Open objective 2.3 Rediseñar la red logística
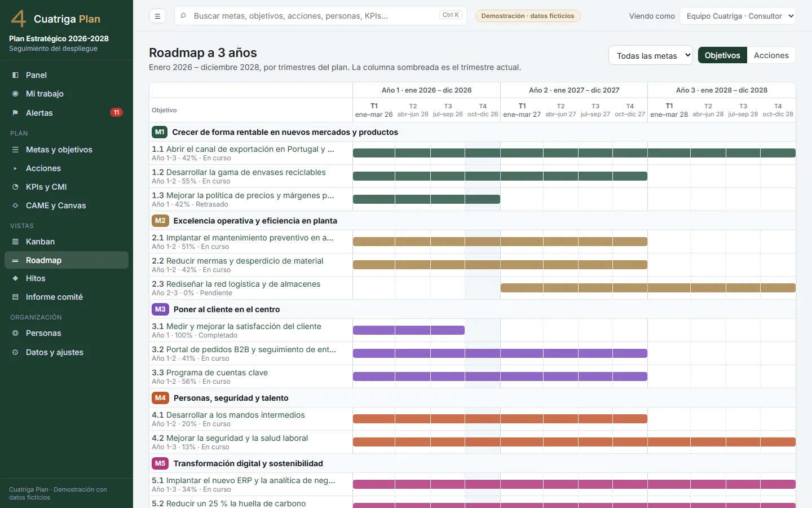Image resolution: width=812 pixels, height=508 pixels. (236, 284)
